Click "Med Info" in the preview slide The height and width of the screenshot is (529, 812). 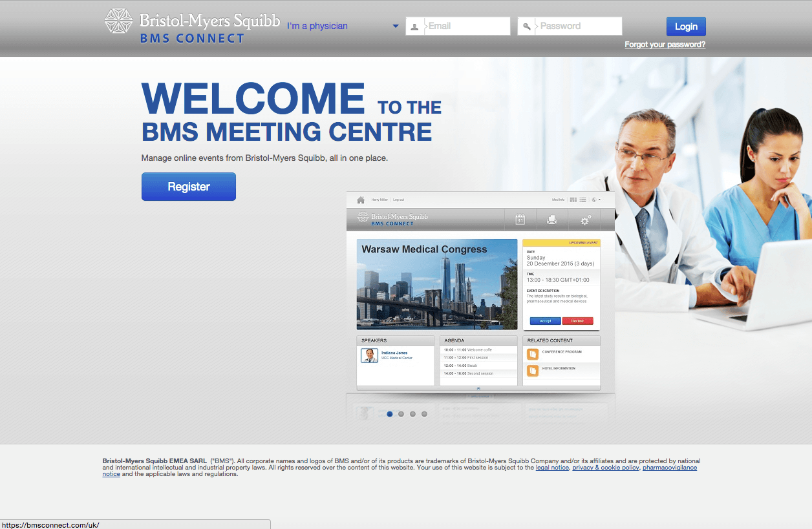pyautogui.click(x=558, y=200)
